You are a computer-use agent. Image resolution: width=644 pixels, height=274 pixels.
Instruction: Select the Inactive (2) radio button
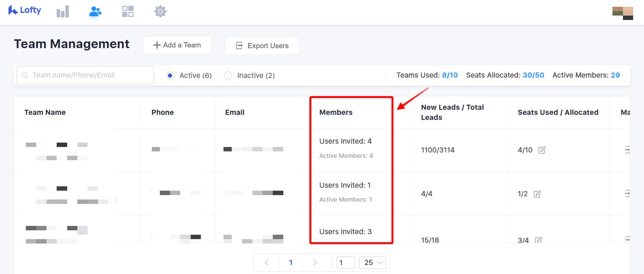(228, 76)
